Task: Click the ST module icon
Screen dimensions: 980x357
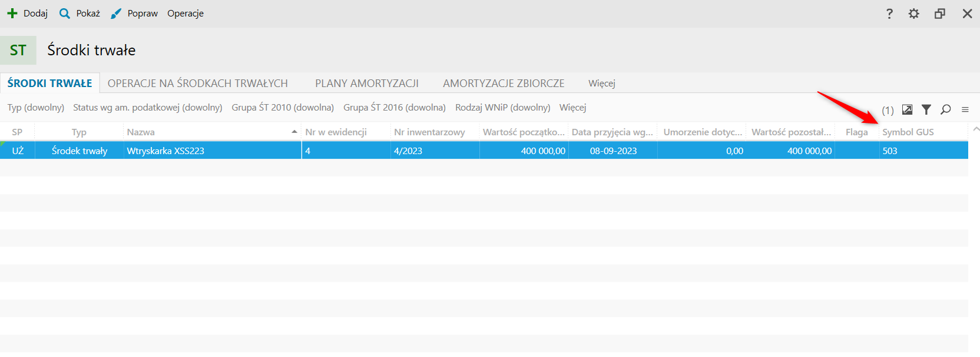Action: [x=18, y=50]
